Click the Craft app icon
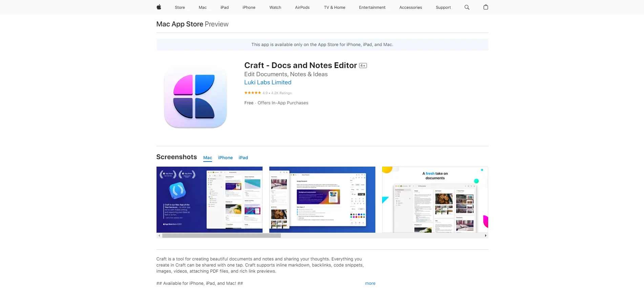644x297 pixels. [195, 97]
